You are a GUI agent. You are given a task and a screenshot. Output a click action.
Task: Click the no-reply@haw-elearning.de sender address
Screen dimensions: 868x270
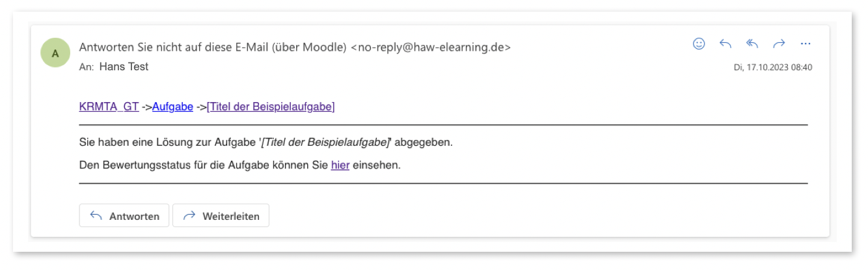(x=431, y=47)
